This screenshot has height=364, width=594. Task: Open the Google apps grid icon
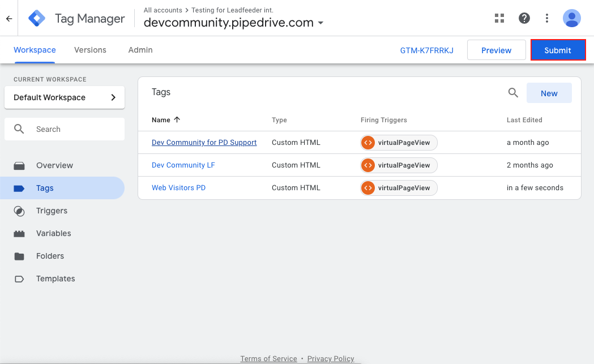(x=499, y=18)
